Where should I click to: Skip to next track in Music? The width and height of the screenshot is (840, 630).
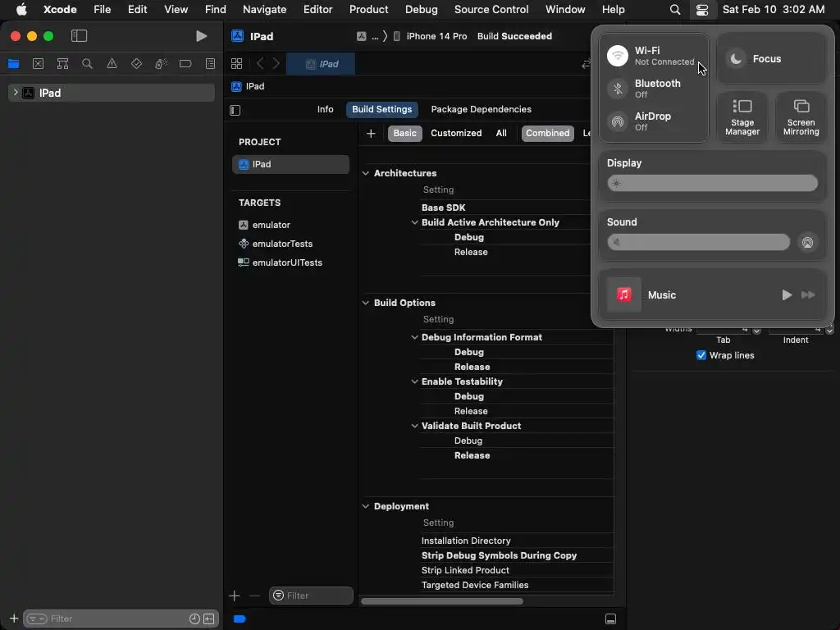[808, 295]
